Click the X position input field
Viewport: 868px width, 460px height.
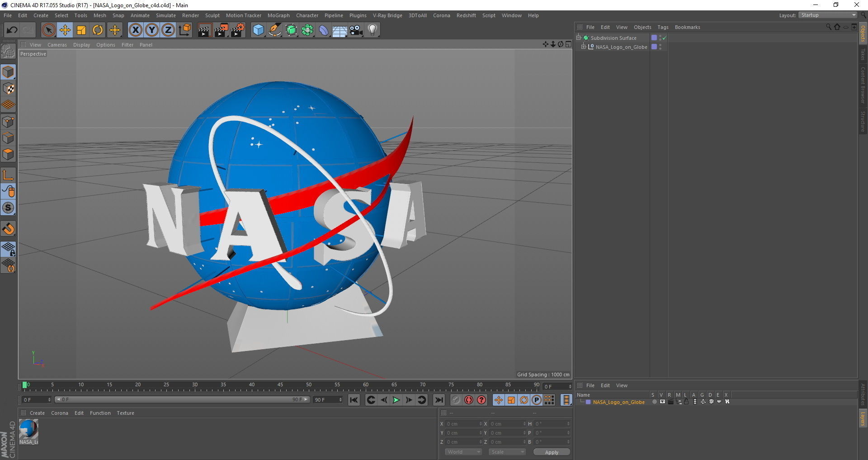pos(464,424)
